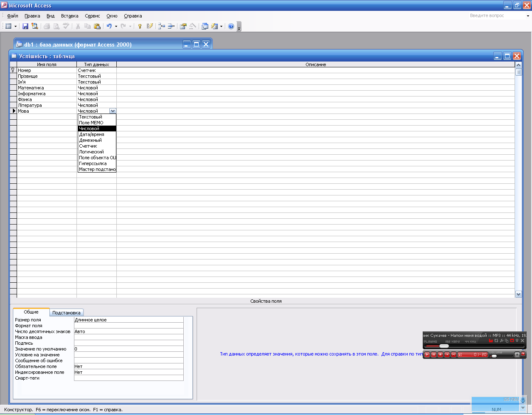Click the wrench settings icon in media player

point(502,341)
